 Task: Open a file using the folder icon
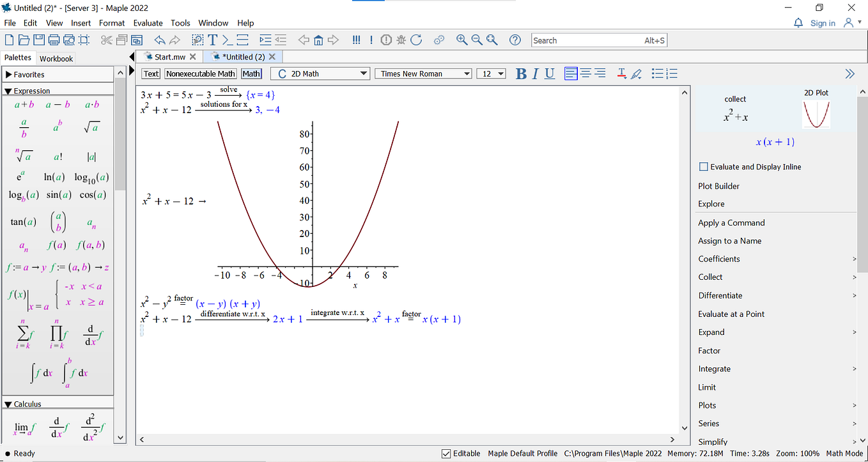pyautogui.click(x=24, y=40)
